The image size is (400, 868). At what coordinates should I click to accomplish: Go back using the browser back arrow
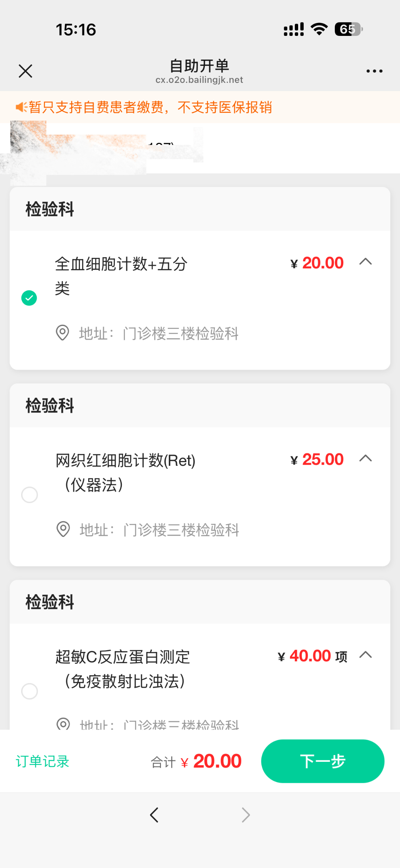pyautogui.click(x=154, y=815)
